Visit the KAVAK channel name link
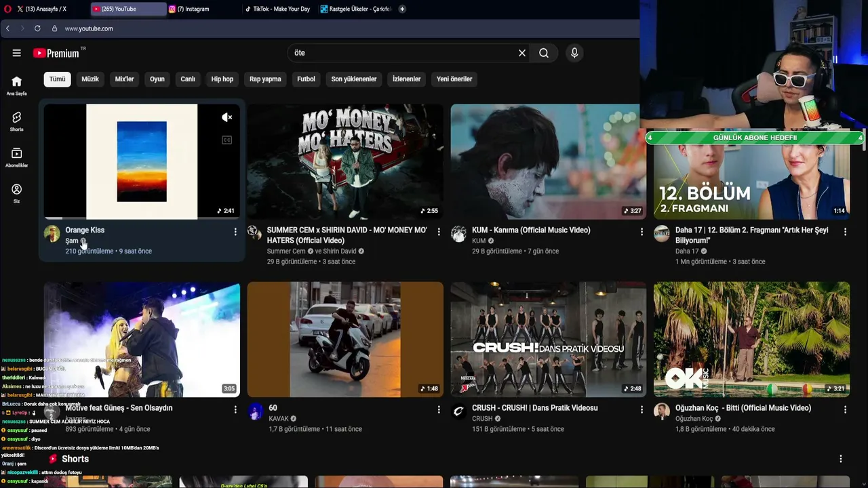The width and height of the screenshot is (868, 488). [279, 419]
